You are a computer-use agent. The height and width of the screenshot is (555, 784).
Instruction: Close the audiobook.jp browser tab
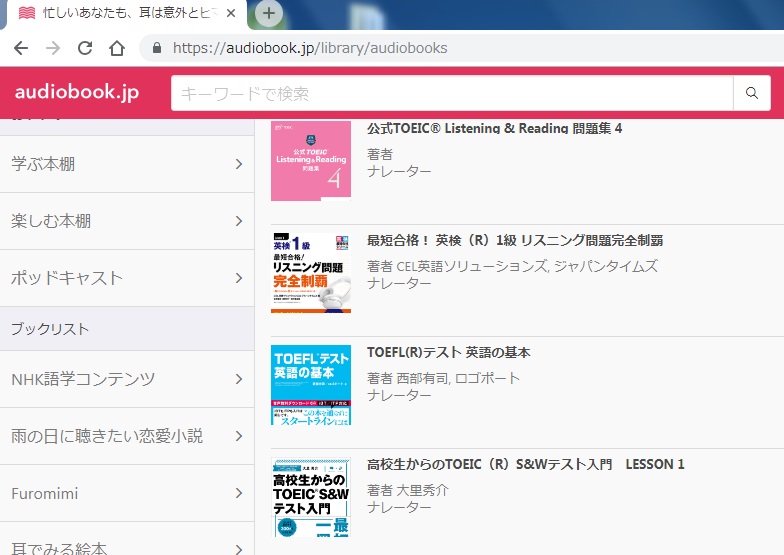(x=231, y=14)
